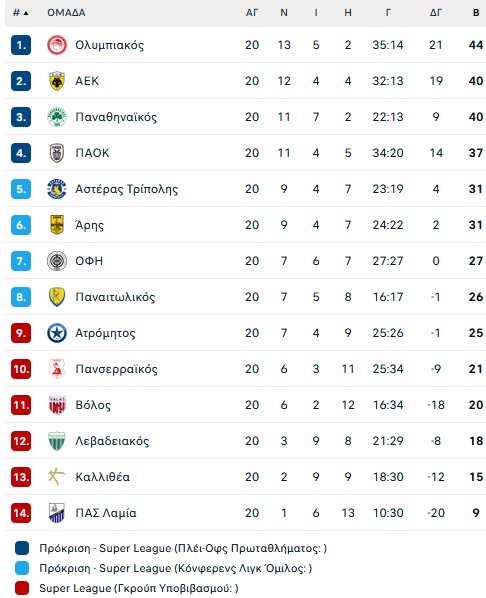Click the red relegation group legend swatch
Screen dimensions: 486x598
22,588
